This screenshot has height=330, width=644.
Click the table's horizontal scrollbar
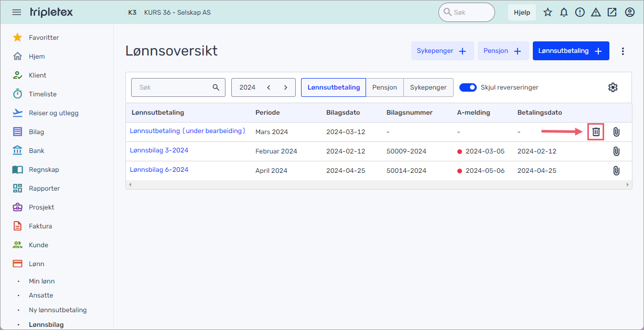[378, 184]
